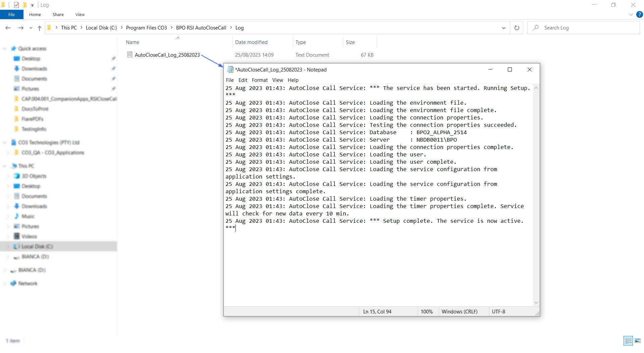Open Documents icon under Quick access

point(17,79)
